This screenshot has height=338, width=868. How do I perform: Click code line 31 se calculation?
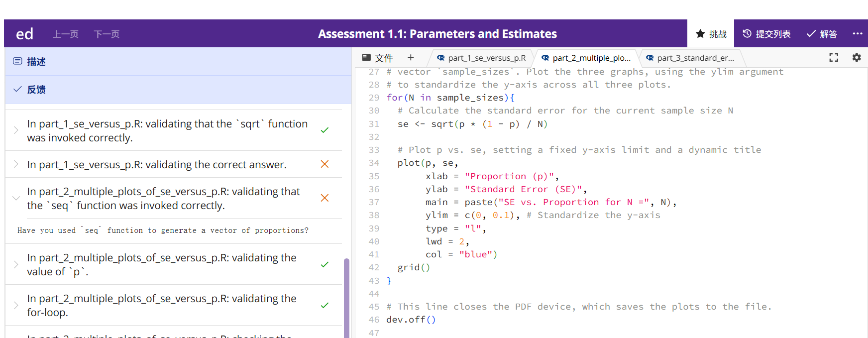pos(472,124)
